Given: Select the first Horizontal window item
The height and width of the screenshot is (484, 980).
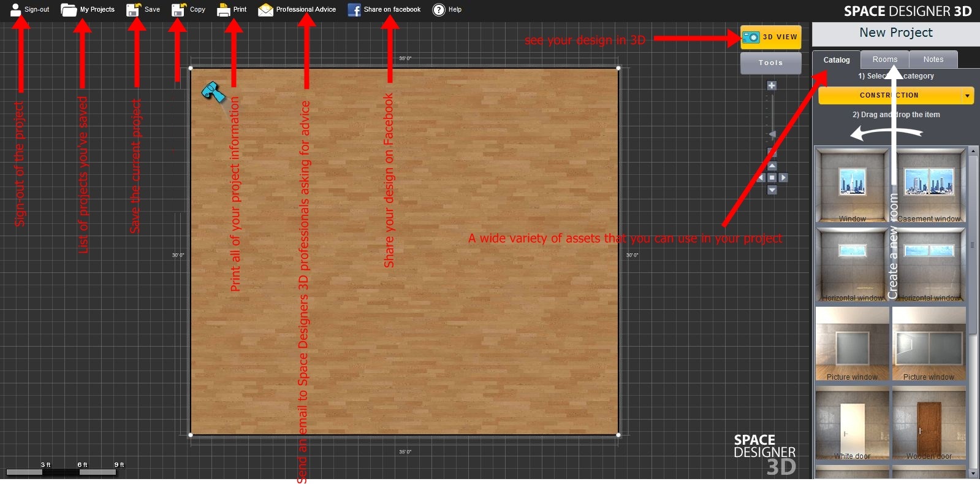Looking at the screenshot, I should tap(853, 264).
